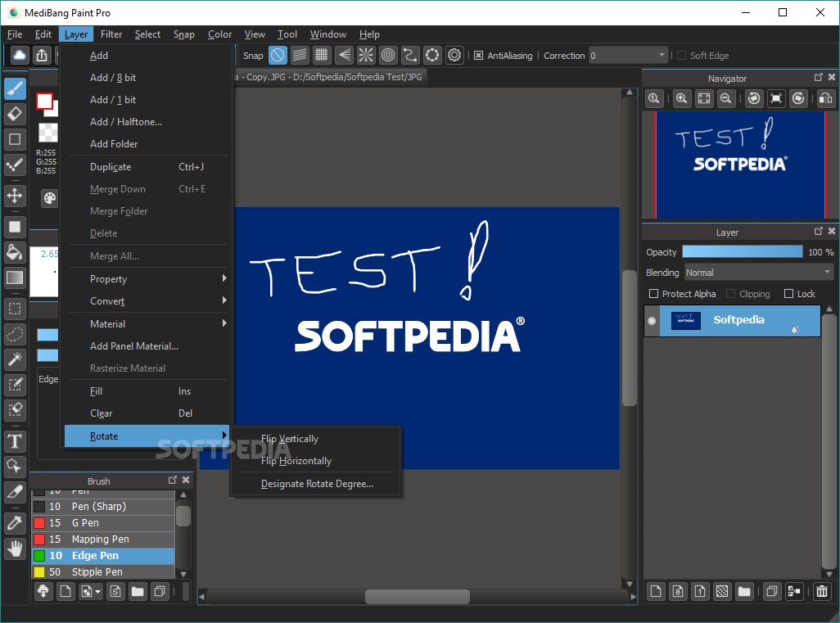Click Designate Rotate Degree option
The width and height of the screenshot is (840, 623).
tap(316, 484)
